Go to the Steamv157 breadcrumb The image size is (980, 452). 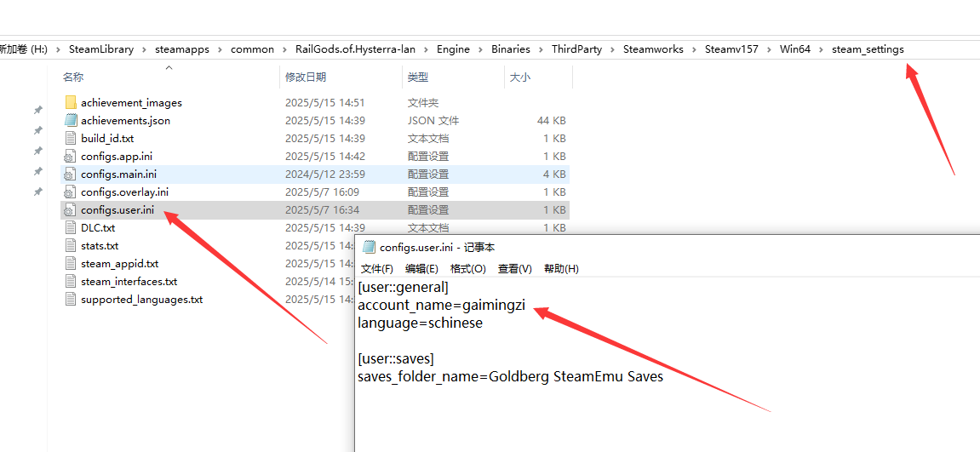click(732, 49)
